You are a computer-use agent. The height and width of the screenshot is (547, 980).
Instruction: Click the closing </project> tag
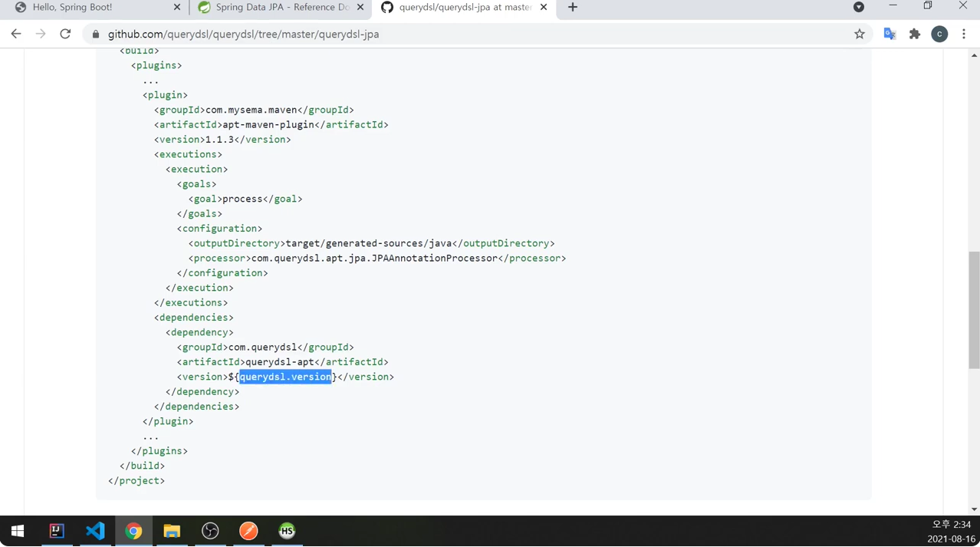(x=136, y=481)
